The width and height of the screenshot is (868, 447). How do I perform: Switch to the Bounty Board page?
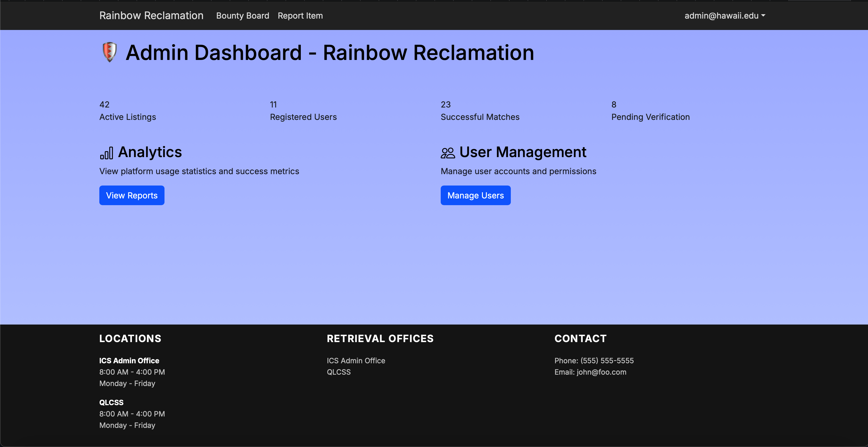click(242, 16)
